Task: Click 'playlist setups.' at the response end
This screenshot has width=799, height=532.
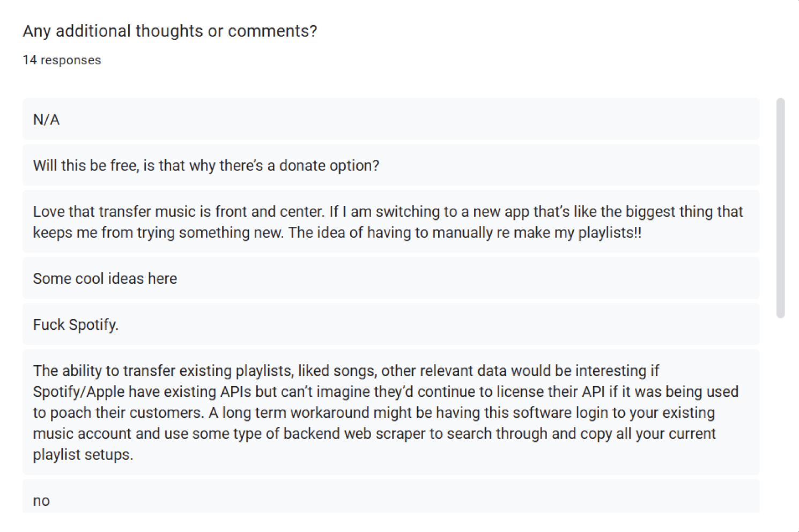Action: point(83,454)
